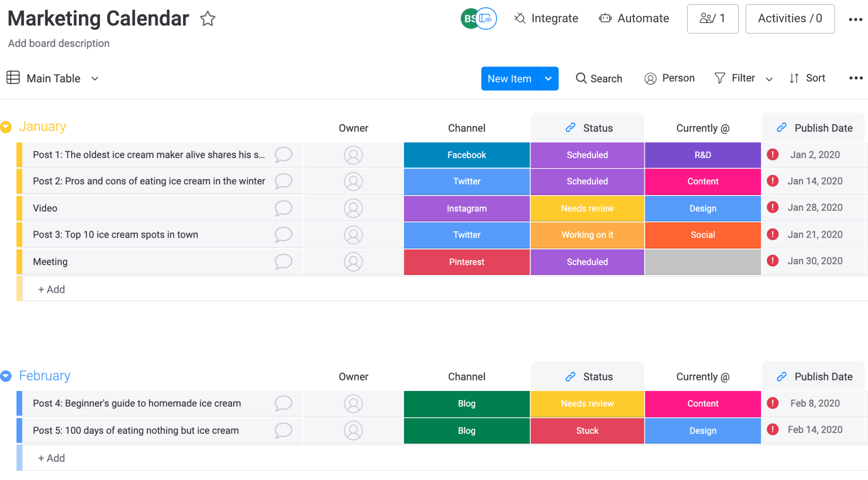The width and height of the screenshot is (868, 480).
Task: Click the New Item button
Action: 509,77
